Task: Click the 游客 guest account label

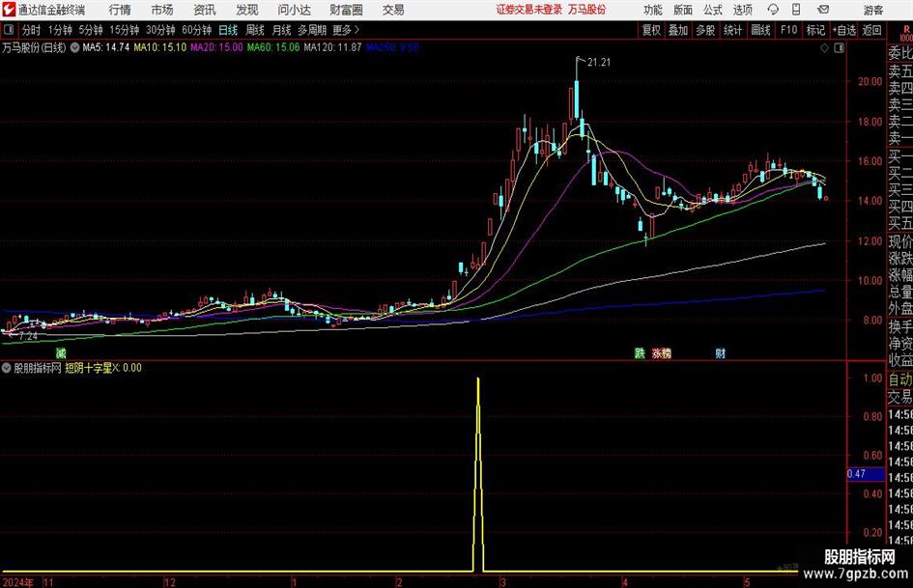Action: pos(872,10)
